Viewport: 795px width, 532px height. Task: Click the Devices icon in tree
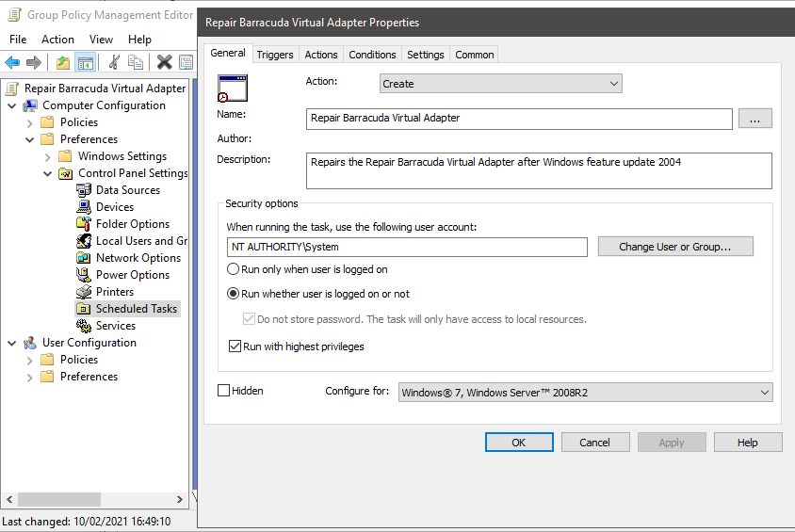click(84, 207)
